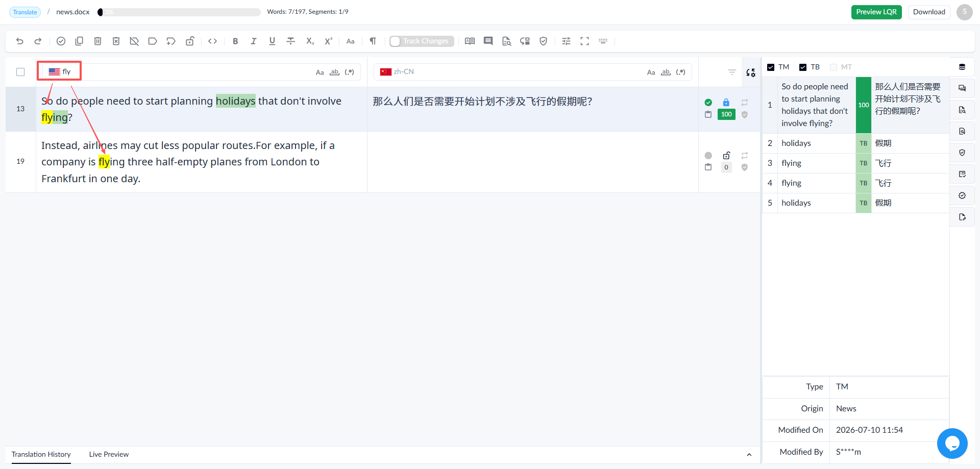Viewport: 980px width, 469px height.
Task: Show paragraph marks with pilcrow icon
Action: 373,41
